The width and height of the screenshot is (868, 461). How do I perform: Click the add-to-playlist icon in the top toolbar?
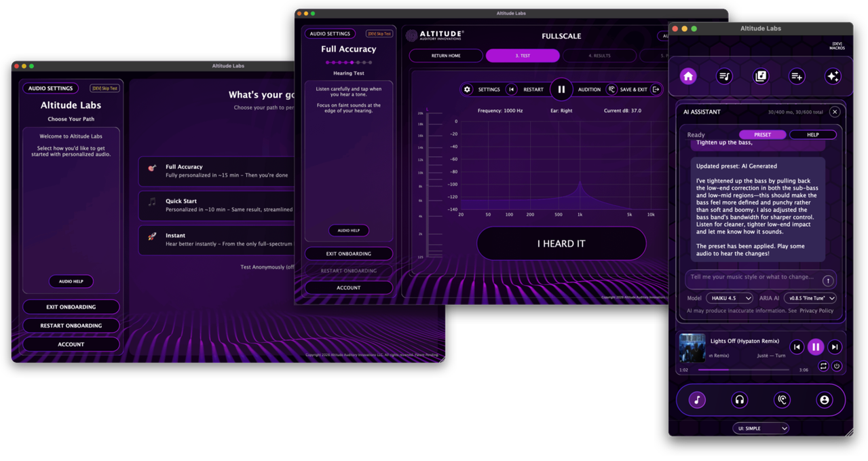[797, 76]
